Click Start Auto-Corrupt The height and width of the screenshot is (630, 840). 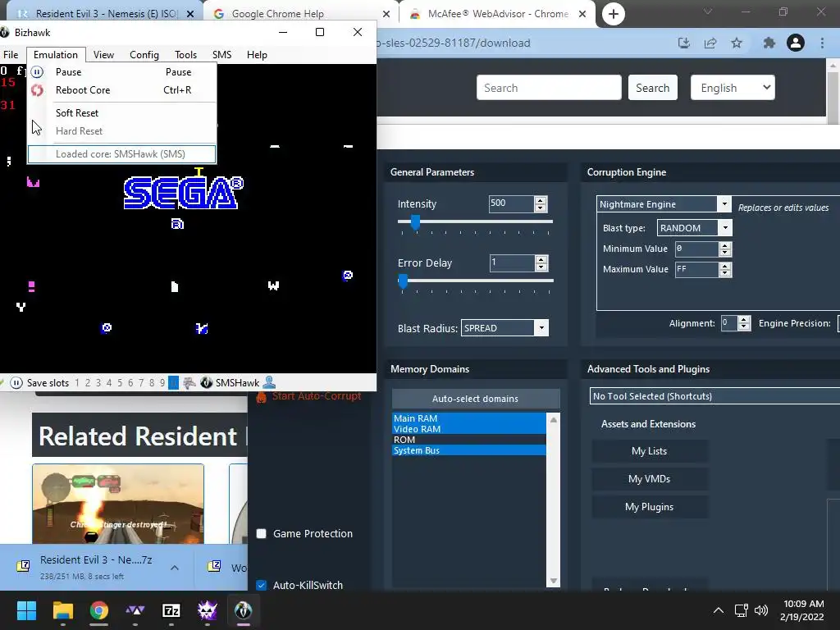coord(317,396)
